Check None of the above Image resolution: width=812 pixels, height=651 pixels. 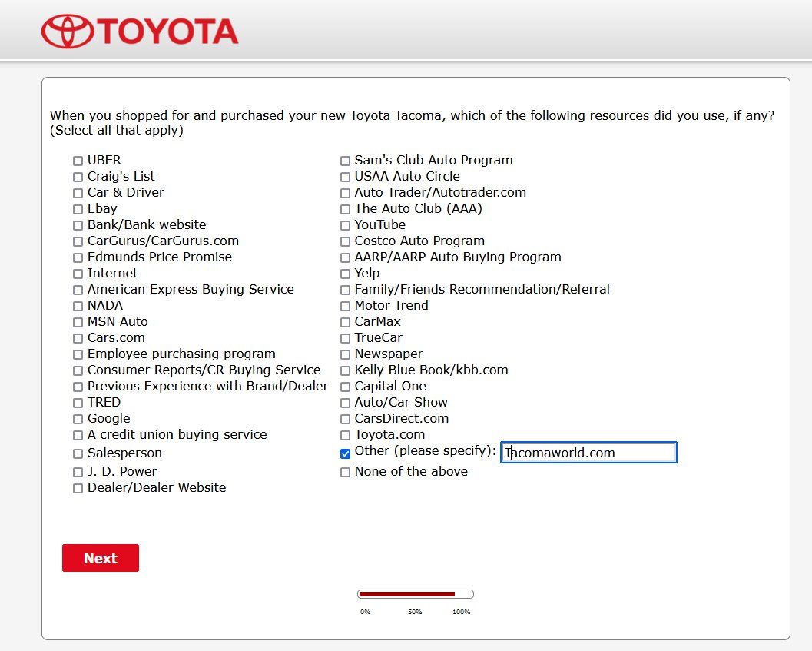345,472
